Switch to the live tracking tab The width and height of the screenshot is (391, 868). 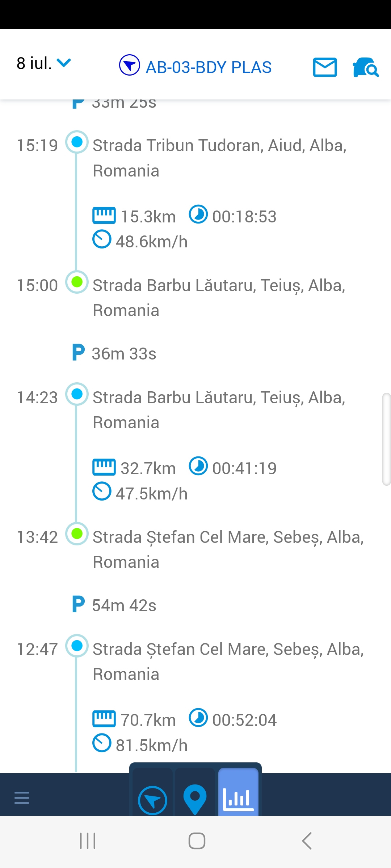(x=152, y=800)
